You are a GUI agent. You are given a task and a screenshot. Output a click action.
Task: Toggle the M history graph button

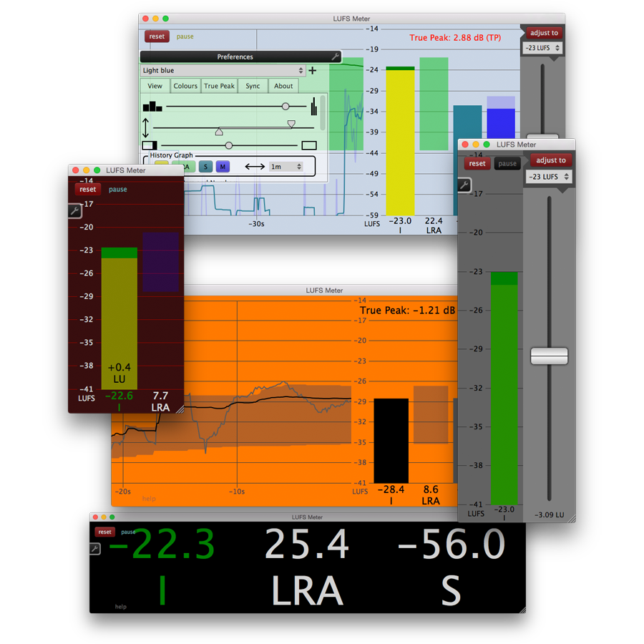pyautogui.click(x=223, y=167)
